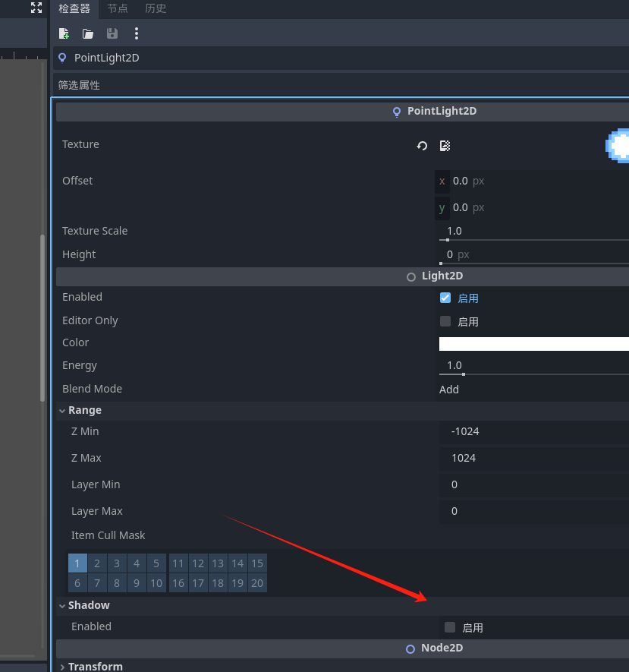This screenshot has width=629, height=672.
Task: Adjust the Texture Scale slider
Action: [x=534, y=240]
